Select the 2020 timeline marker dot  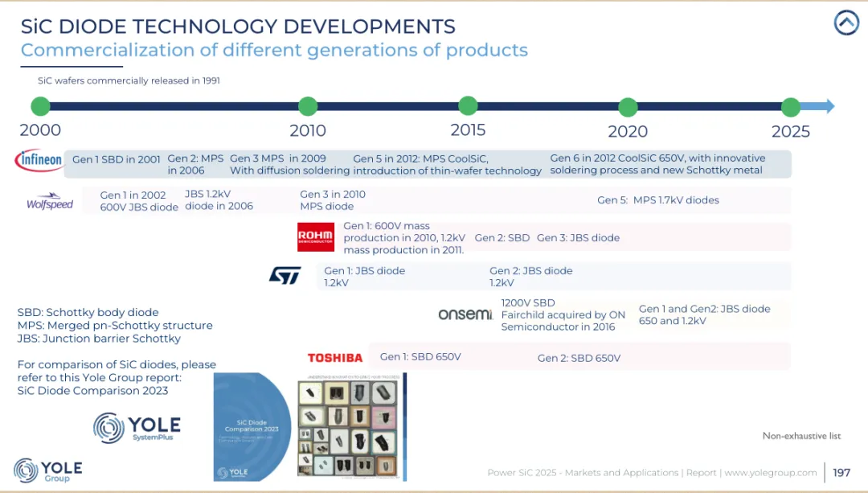(628, 107)
